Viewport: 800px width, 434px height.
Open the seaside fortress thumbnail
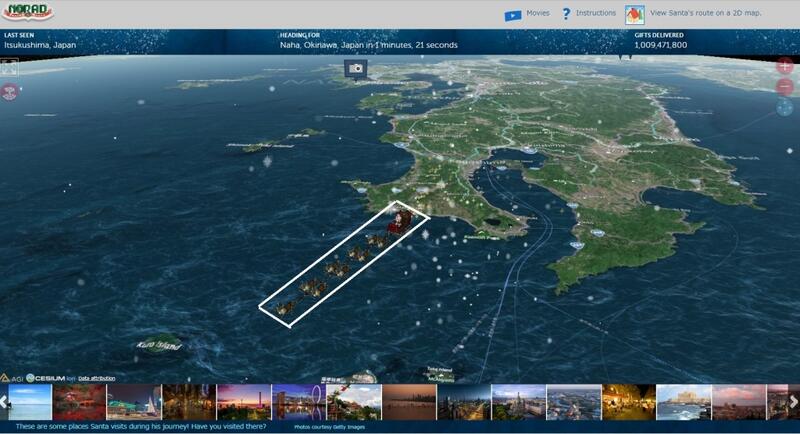(684, 402)
